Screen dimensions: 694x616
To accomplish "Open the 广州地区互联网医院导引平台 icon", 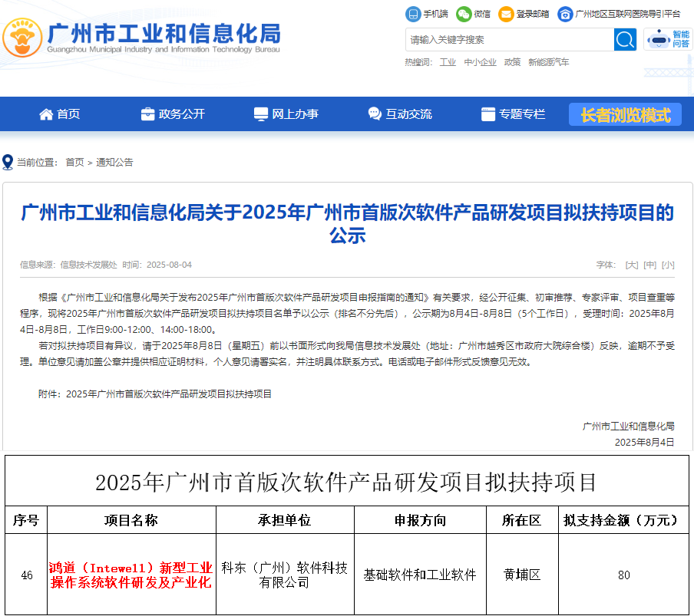I will click(565, 14).
